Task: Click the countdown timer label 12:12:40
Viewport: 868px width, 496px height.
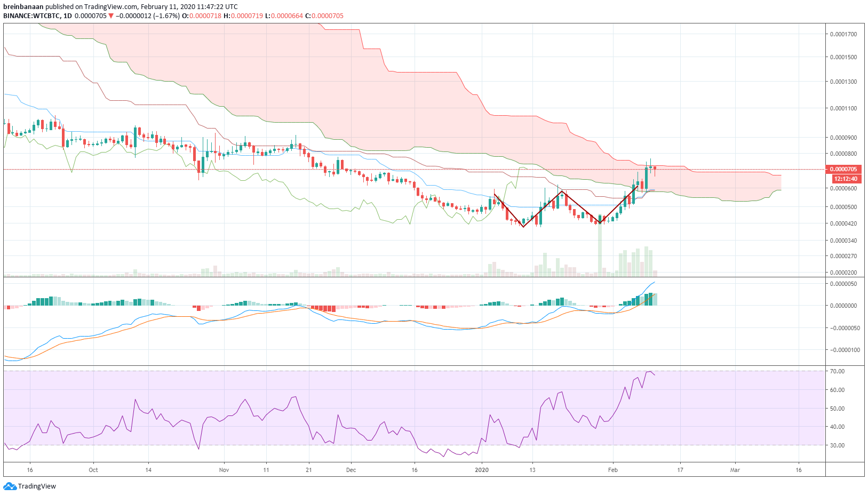Action: pos(846,179)
